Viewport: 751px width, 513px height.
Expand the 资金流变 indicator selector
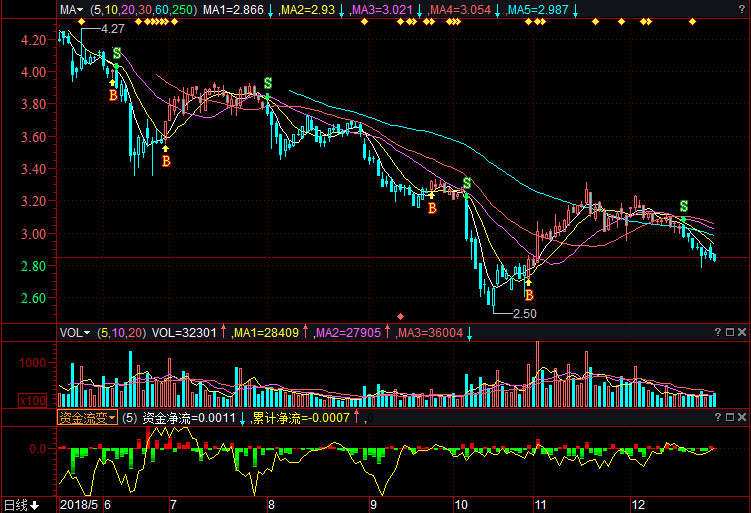pyautogui.click(x=88, y=418)
